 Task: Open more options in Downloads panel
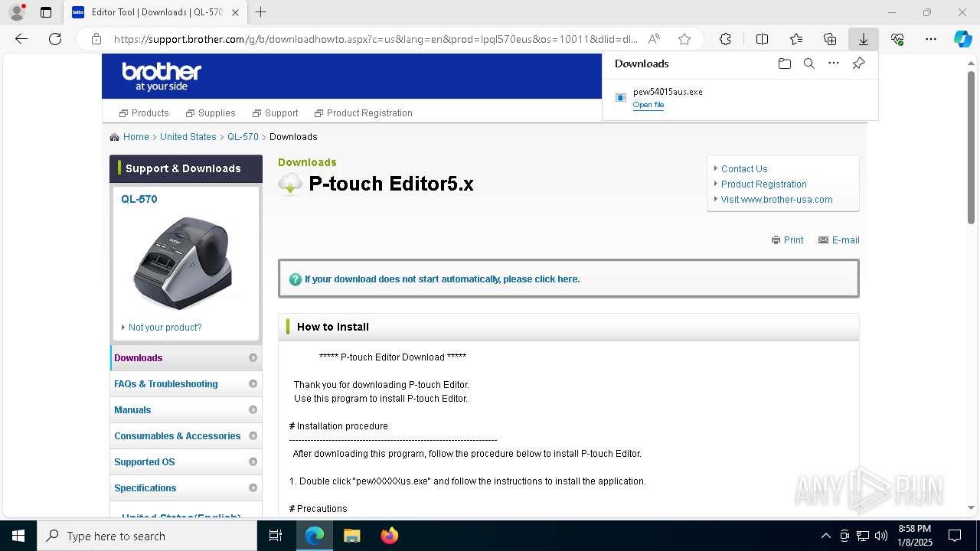[834, 64]
